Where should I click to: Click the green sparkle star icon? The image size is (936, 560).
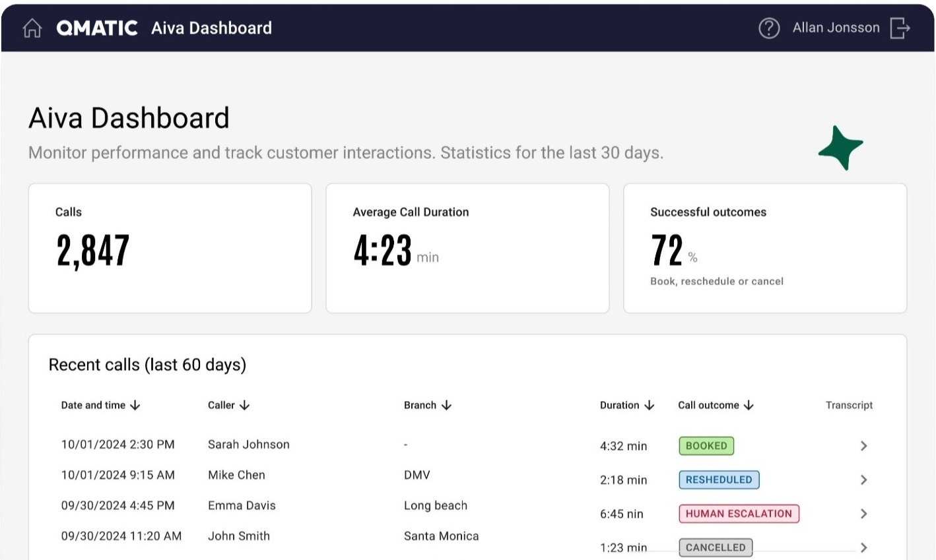click(x=840, y=148)
